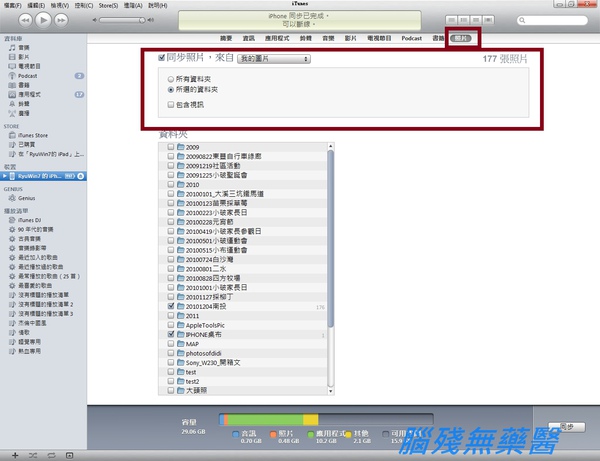Viewport: 600px width, 461px height.
Task: Toggle shuffle in bottom bar
Action: click(x=33, y=455)
